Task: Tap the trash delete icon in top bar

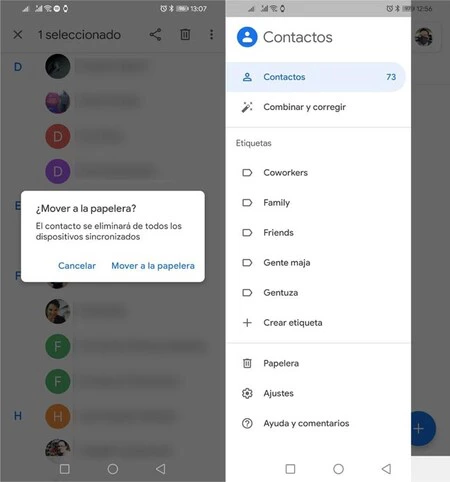Action: [x=185, y=34]
